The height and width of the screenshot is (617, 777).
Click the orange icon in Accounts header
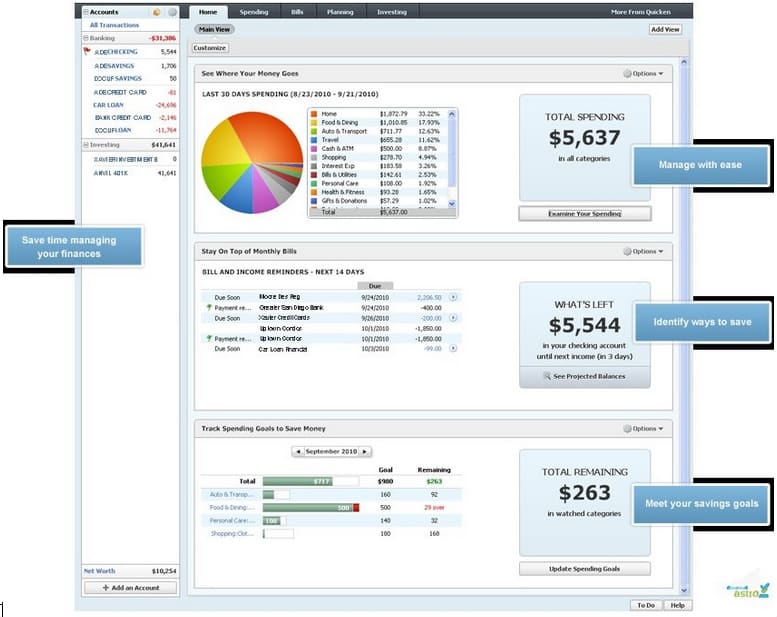pyautogui.click(x=157, y=12)
